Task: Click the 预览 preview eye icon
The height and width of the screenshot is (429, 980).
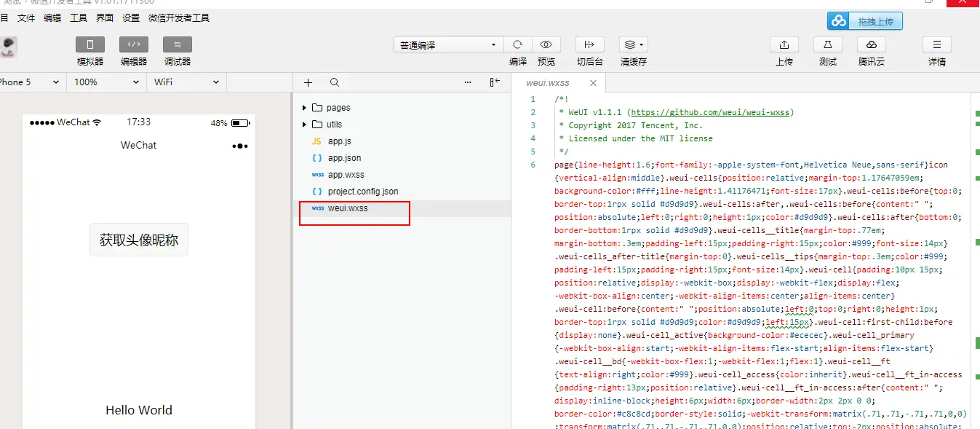Action: [x=546, y=44]
